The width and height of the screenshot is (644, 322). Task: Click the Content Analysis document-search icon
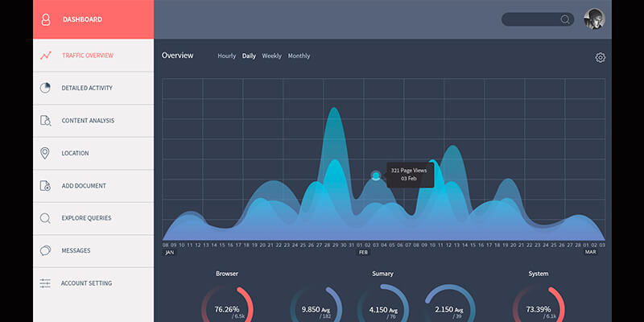45,120
